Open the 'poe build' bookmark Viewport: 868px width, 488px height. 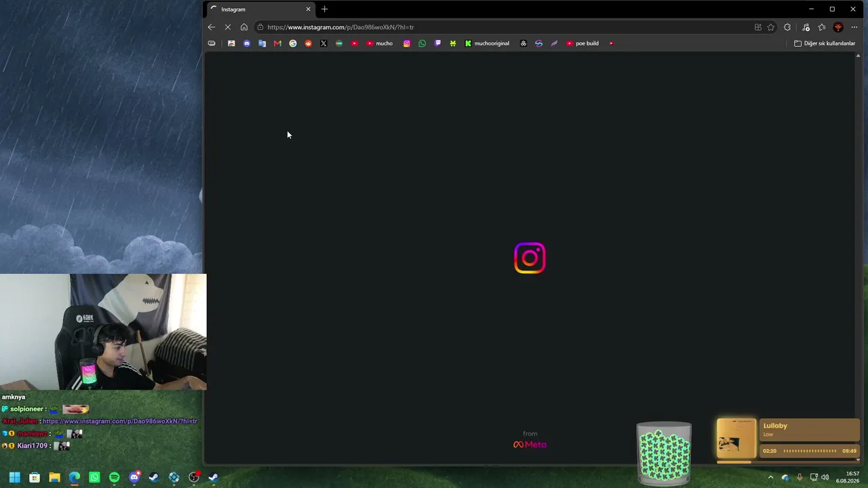coord(583,43)
